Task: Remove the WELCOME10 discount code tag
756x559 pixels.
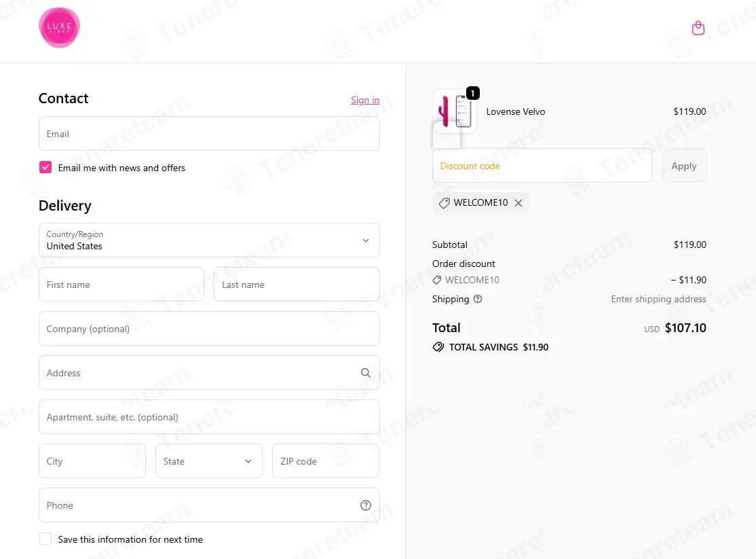Action: click(x=518, y=202)
